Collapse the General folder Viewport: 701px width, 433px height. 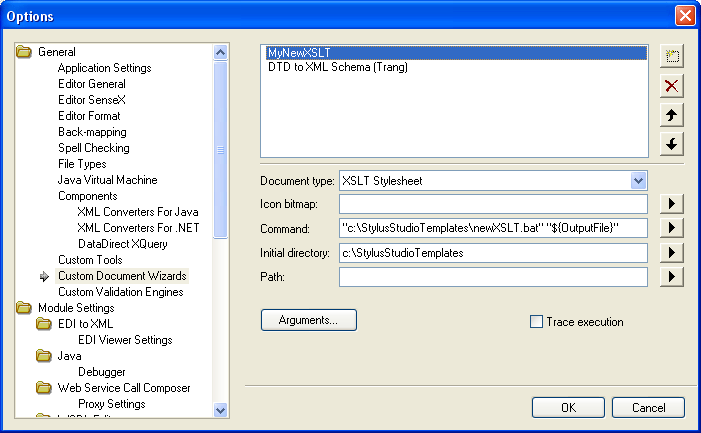[24, 52]
